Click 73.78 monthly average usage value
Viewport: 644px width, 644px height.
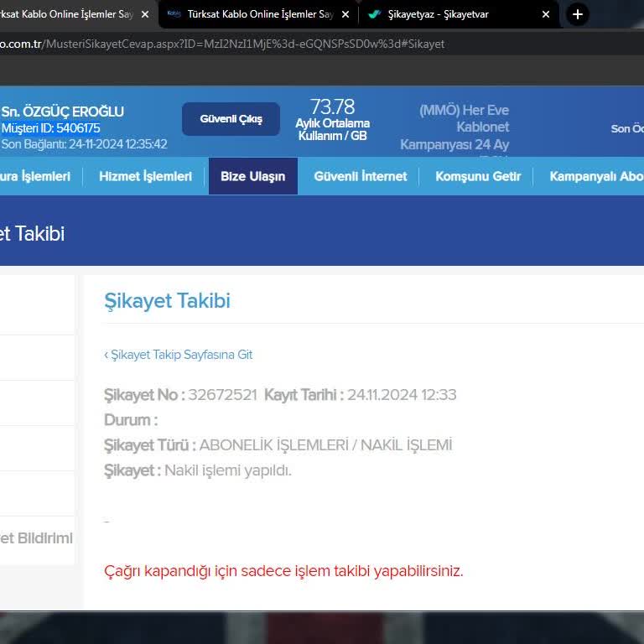[x=332, y=106]
